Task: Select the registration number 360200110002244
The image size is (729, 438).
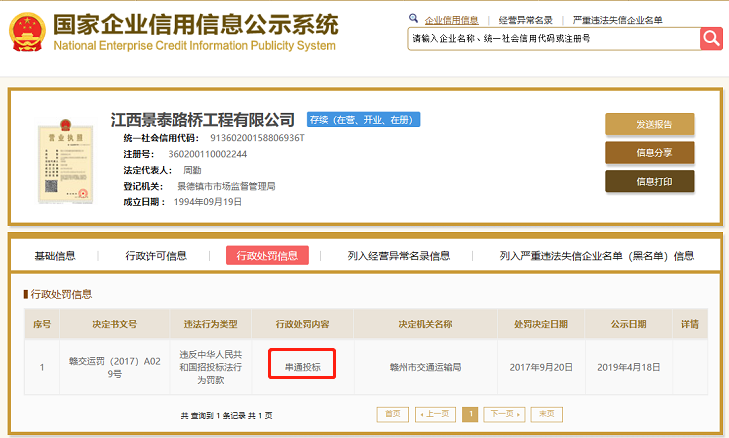Action: 207,154
